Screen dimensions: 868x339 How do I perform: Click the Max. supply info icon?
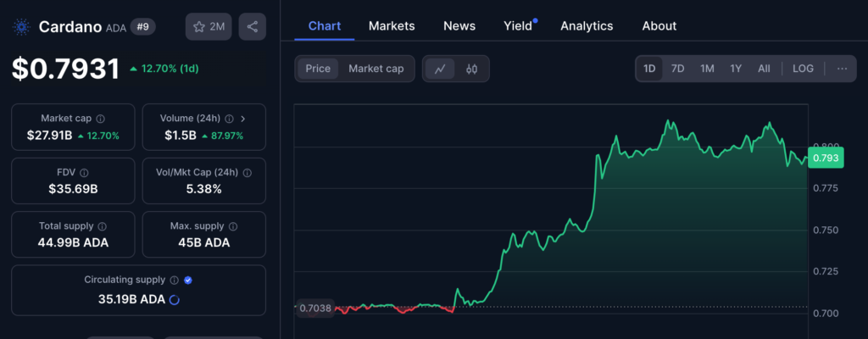(x=232, y=226)
